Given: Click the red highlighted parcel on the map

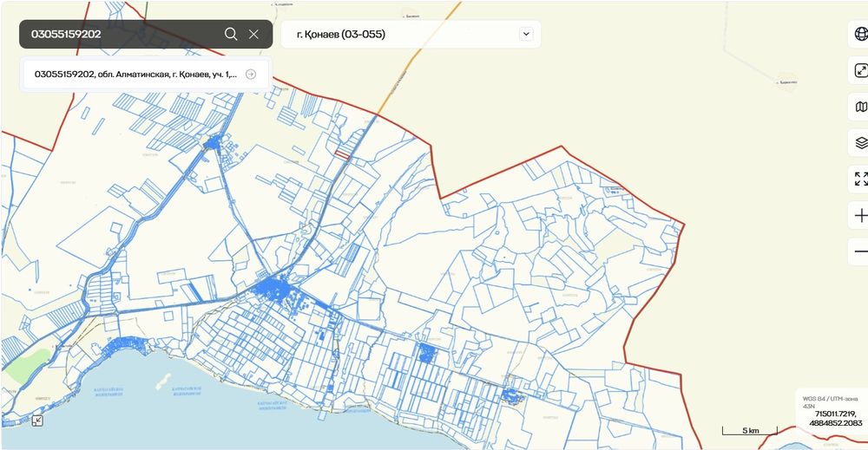Looking at the screenshot, I should coord(342,155).
